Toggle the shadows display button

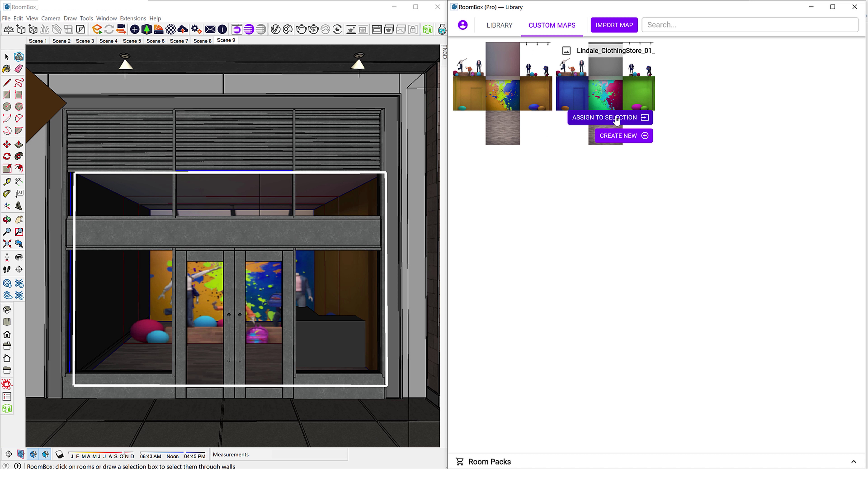[59, 454]
